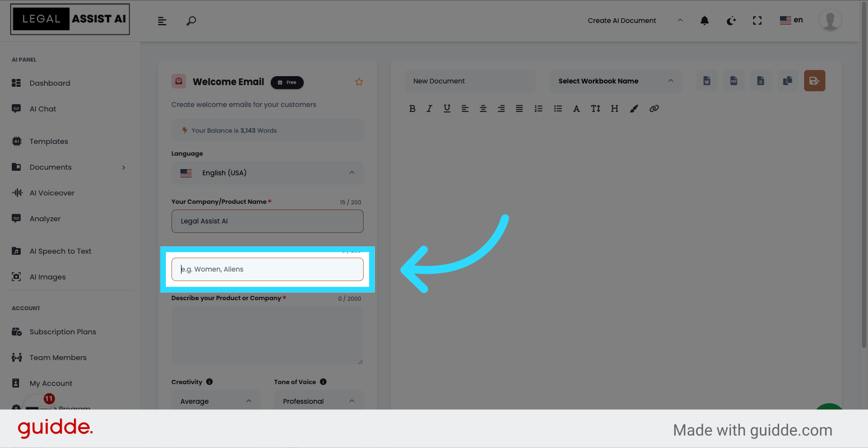Open the Create AI Document dropdown
Viewport: 868px width, 448px height.
[635, 21]
